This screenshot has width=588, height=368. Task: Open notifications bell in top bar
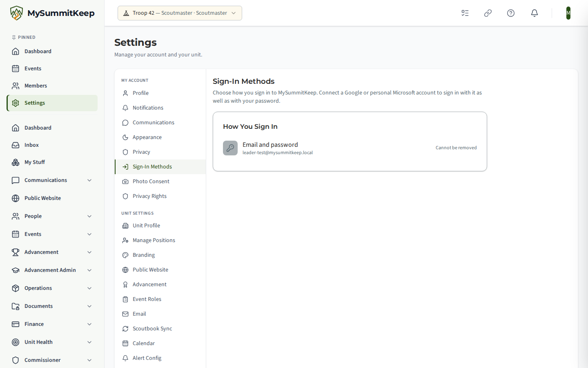click(535, 13)
